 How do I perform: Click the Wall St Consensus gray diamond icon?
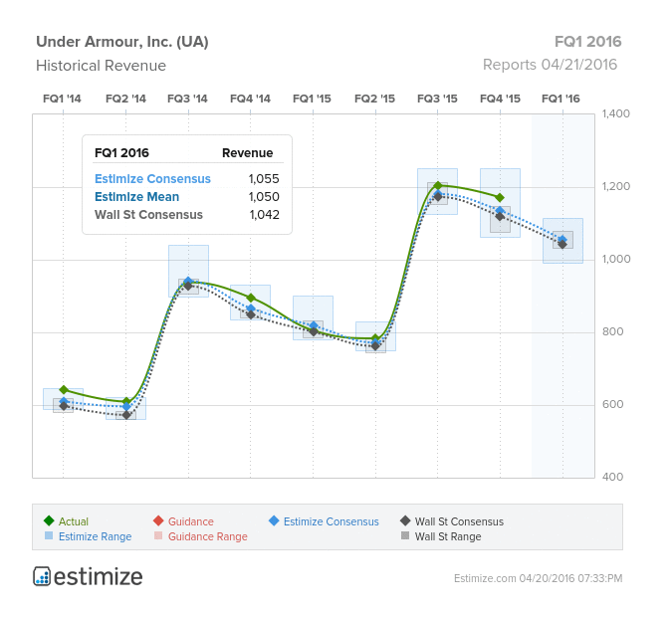tap(405, 520)
